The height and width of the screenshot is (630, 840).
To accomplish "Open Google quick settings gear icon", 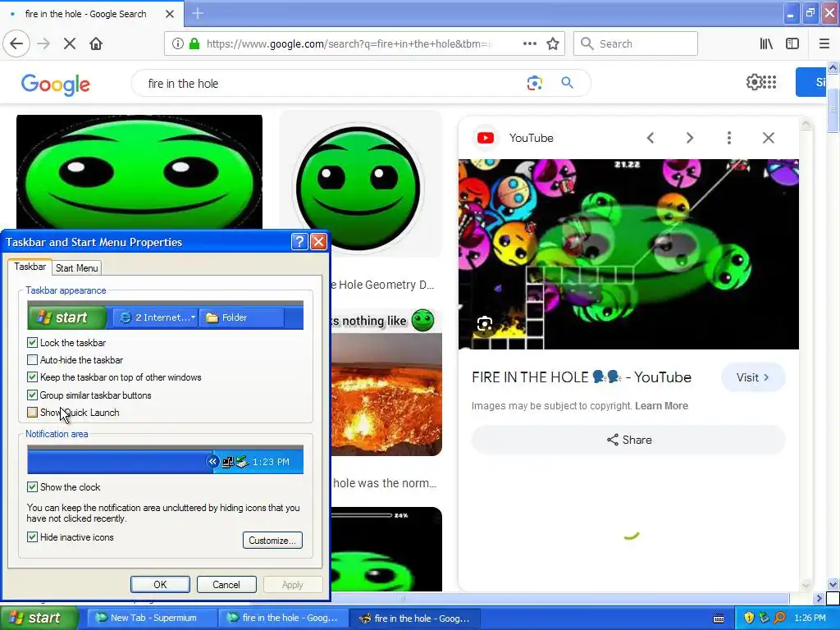I will point(754,82).
